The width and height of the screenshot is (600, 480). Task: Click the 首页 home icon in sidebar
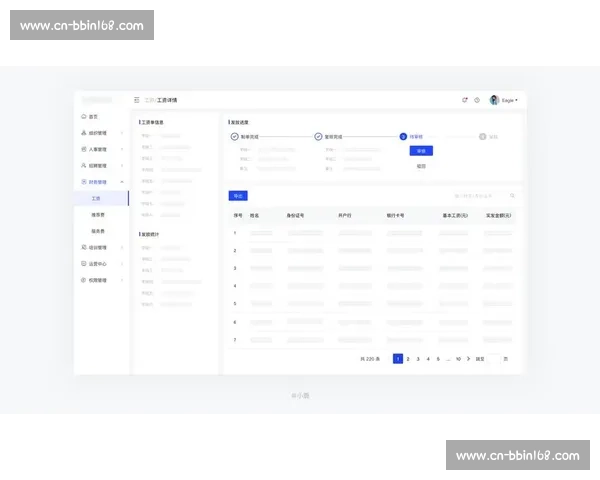click(x=83, y=117)
